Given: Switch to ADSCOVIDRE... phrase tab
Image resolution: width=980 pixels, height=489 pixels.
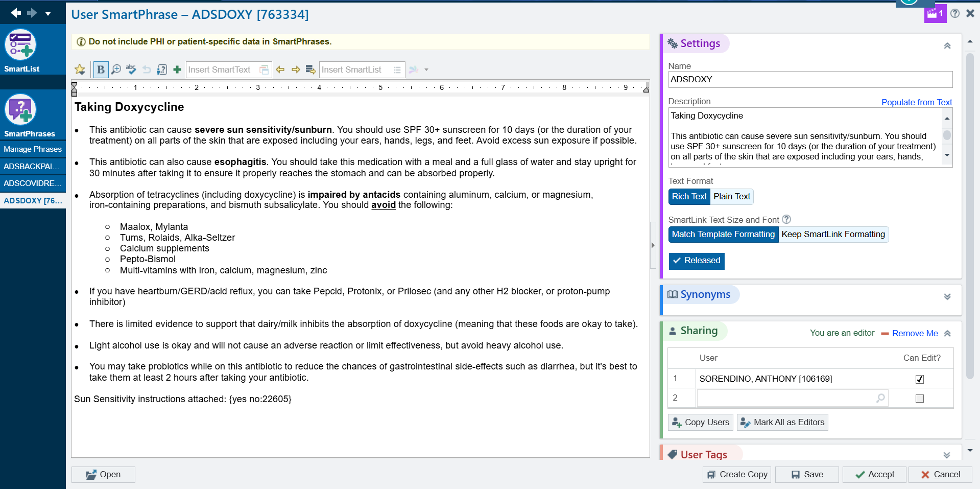Looking at the screenshot, I should [x=33, y=183].
